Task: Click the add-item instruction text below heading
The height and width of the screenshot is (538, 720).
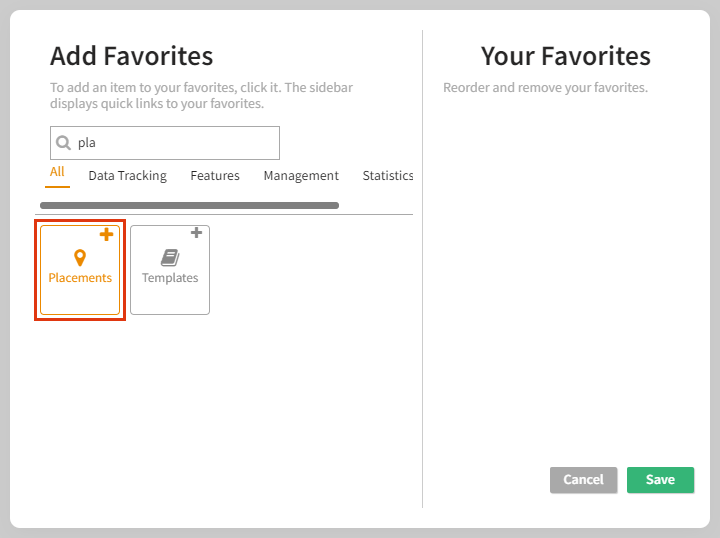Action: [201, 95]
